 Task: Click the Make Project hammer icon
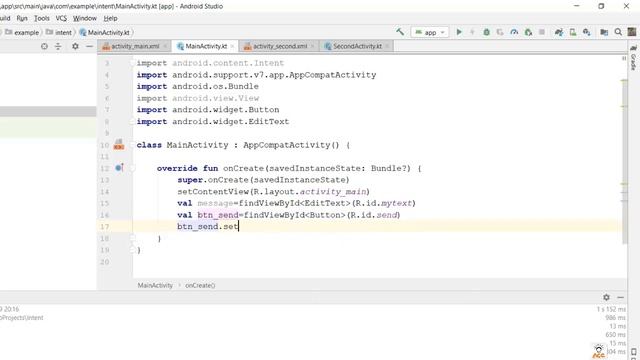(400, 32)
